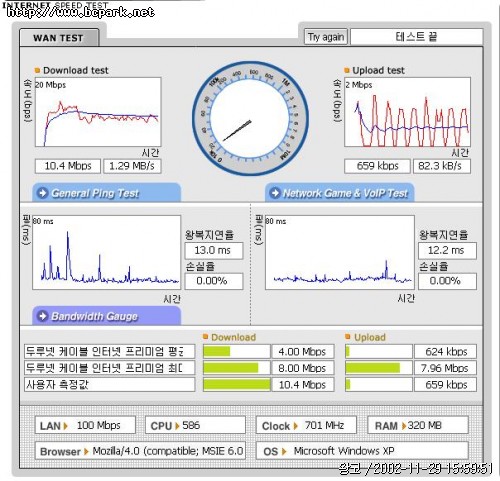Click the orange arrow next to RAM
Screen dimensions: 500x481
point(404,426)
